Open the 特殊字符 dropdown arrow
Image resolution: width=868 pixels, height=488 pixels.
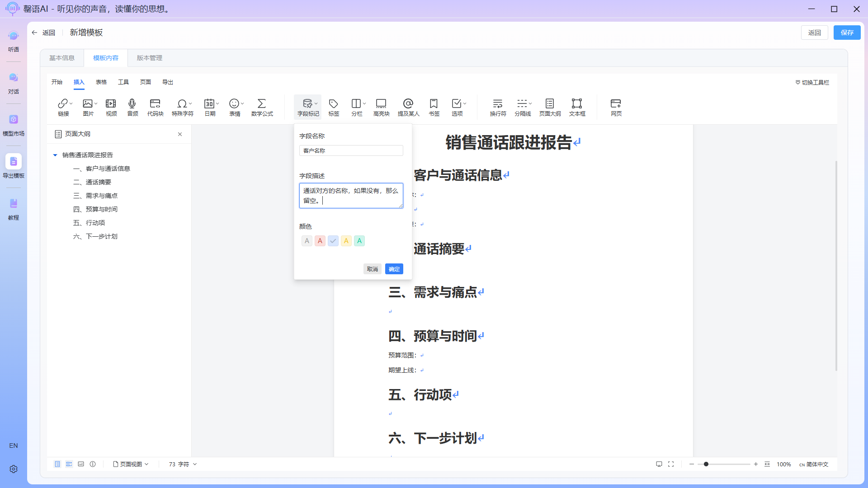[x=190, y=103]
